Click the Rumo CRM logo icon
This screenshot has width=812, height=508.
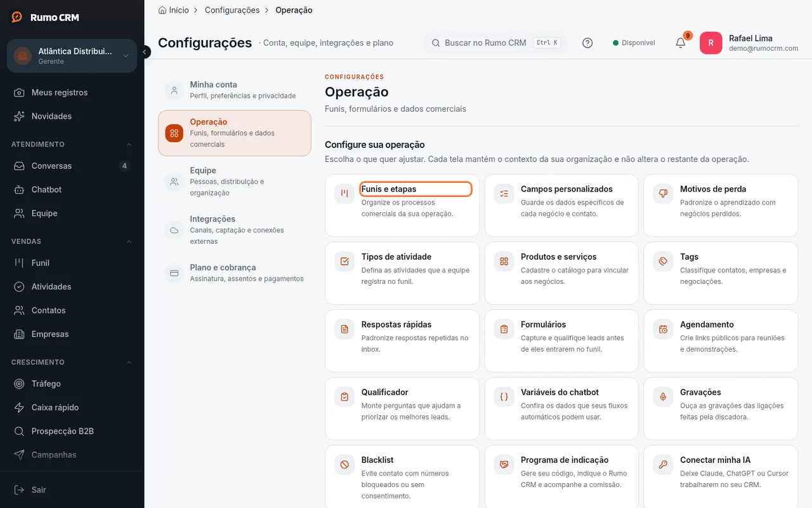point(17,17)
